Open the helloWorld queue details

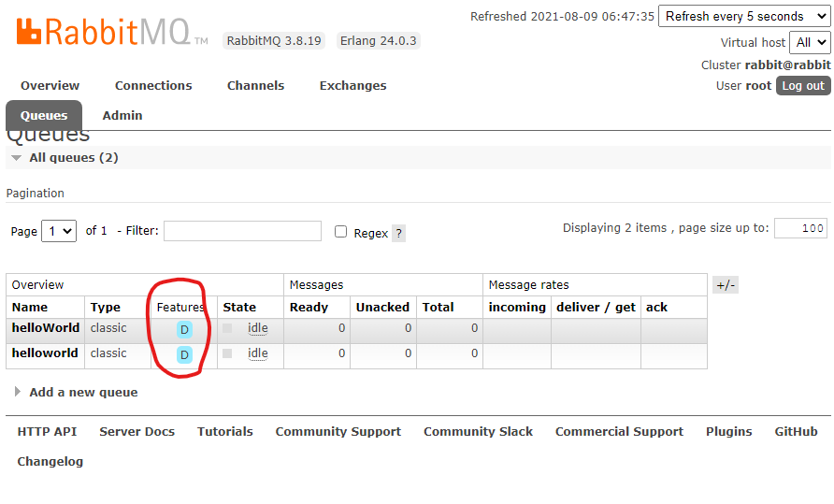[x=46, y=328]
